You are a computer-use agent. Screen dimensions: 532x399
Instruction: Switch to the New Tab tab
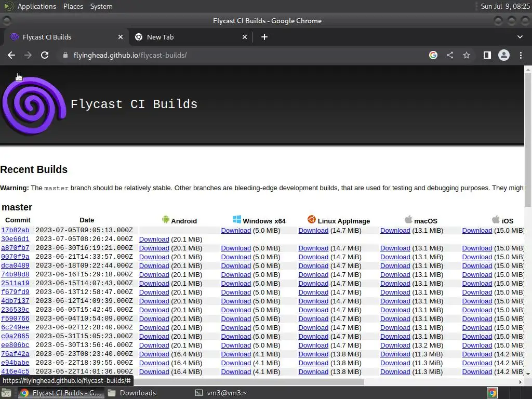191,37
